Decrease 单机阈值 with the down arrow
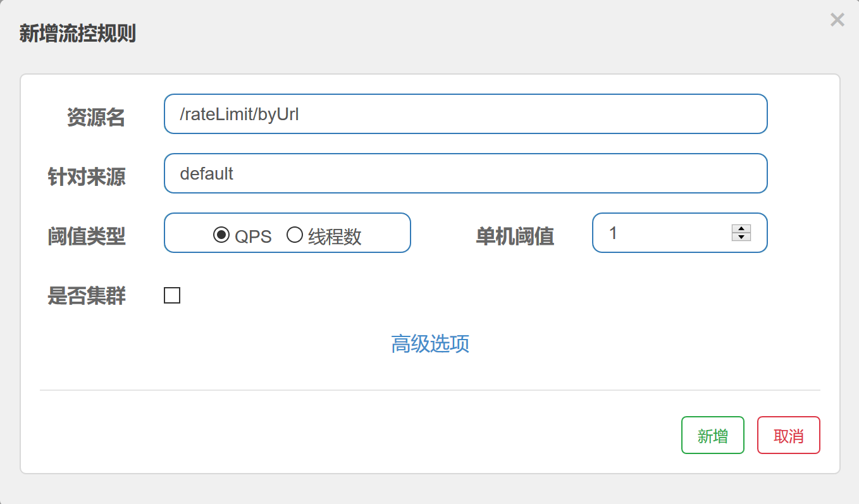This screenshot has width=859, height=504. click(x=741, y=237)
